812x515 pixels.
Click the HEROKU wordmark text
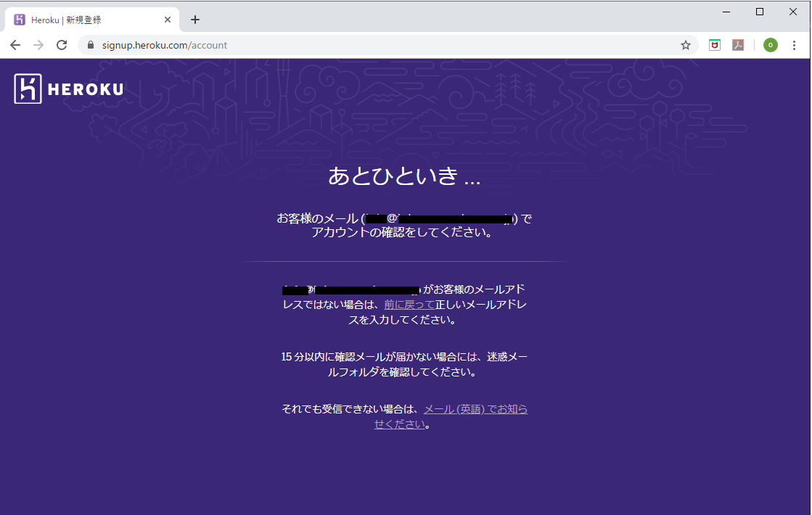click(x=86, y=89)
